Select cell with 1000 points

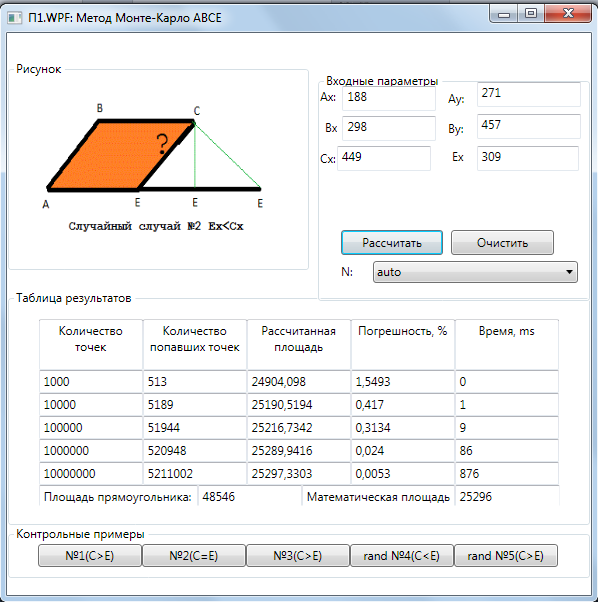91,382
